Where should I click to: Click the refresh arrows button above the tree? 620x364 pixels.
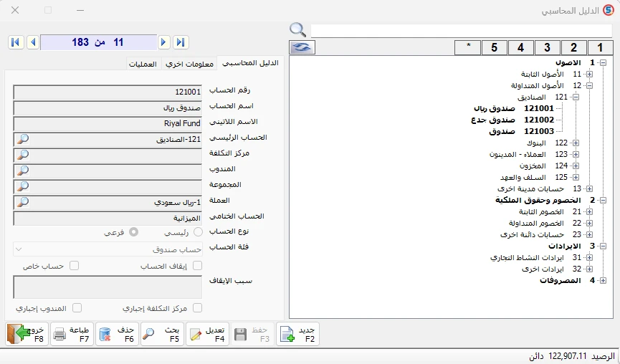click(x=302, y=47)
